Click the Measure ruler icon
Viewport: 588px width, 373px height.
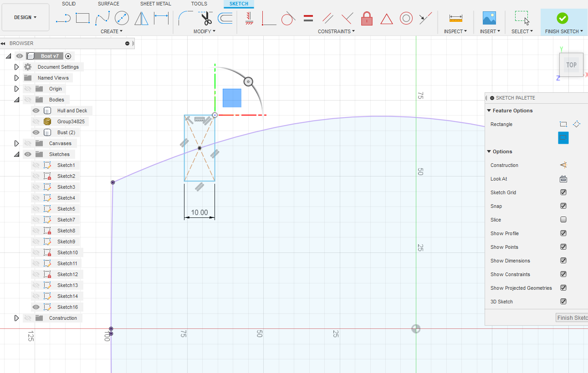[x=455, y=18]
